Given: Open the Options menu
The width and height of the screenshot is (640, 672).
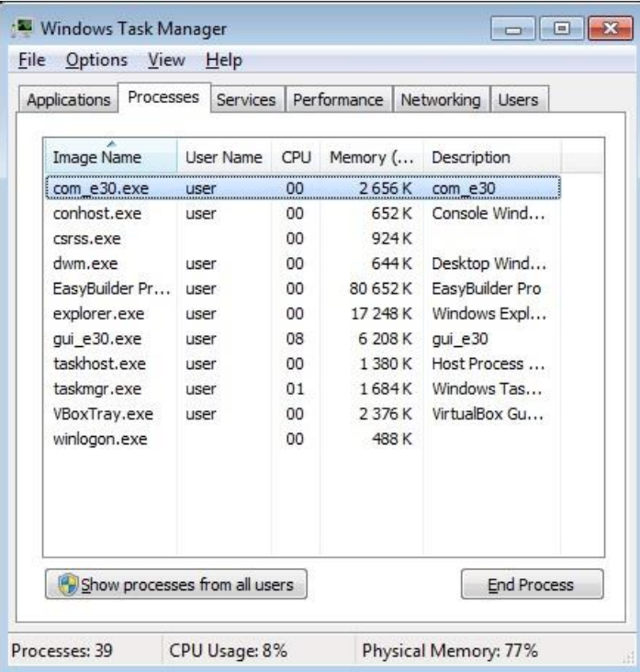Looking at the screenshot, I should 96,60.
